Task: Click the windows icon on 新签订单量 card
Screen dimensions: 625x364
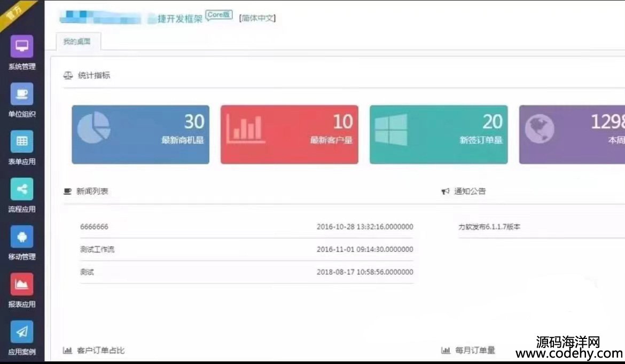Action: pyautogui.click(x=391, y=130)
